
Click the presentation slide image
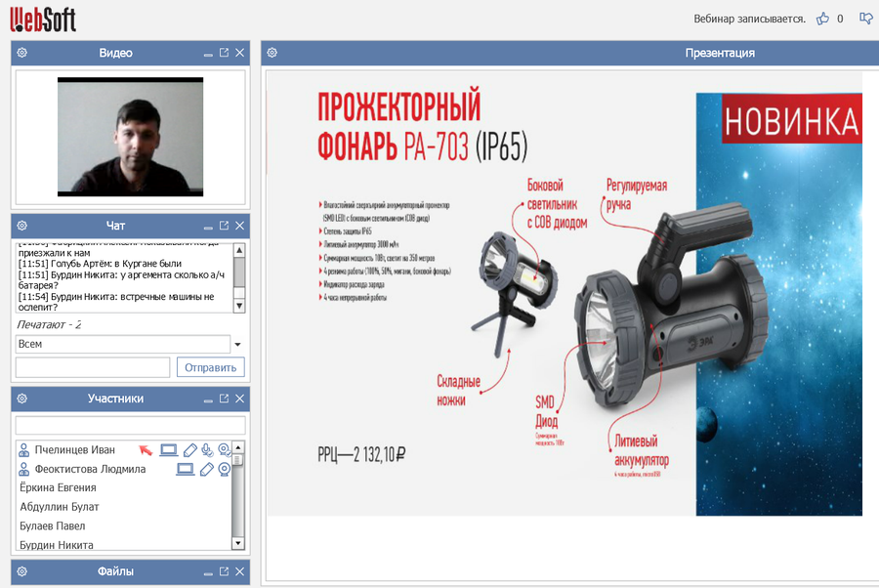[x=565, y=294]
